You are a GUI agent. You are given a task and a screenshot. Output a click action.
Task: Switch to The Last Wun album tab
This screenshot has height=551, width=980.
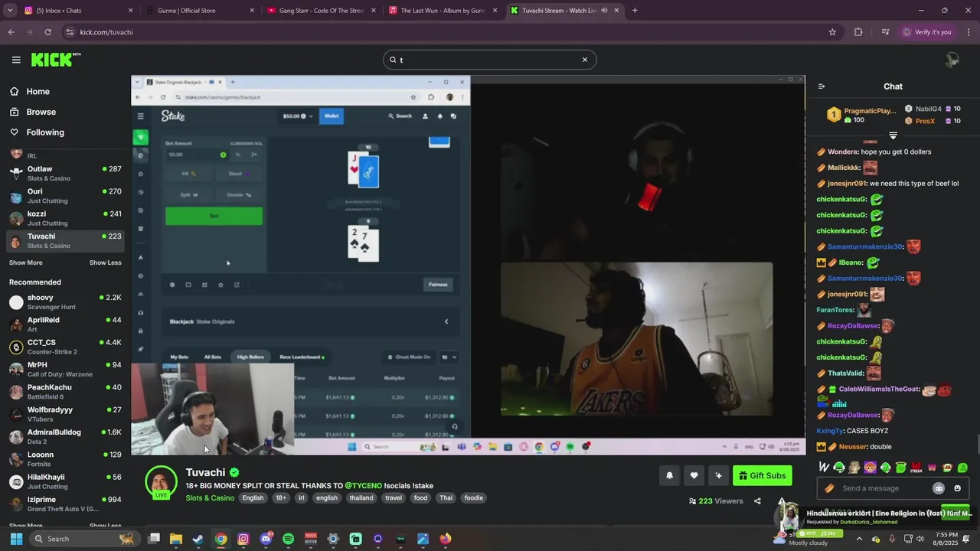pos(443,11)
